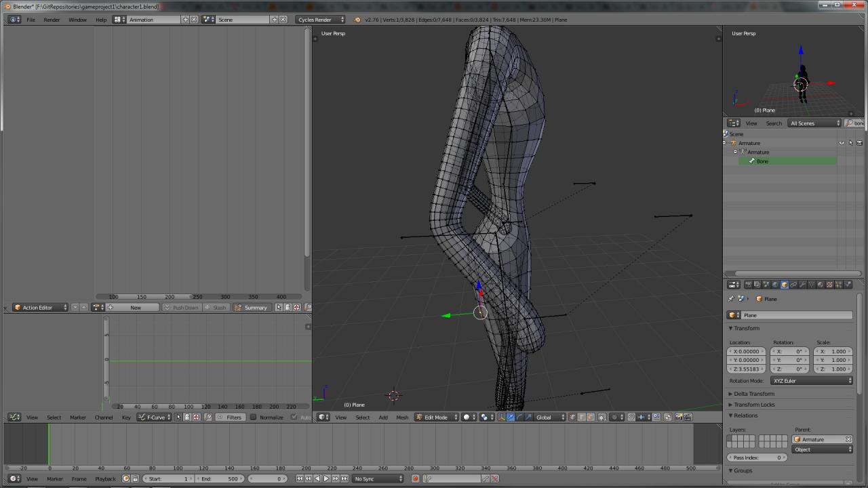Toggle only-selected curves in graph editor
The image size is (868, 488).
pyautogui.click(x=179, y=417)
